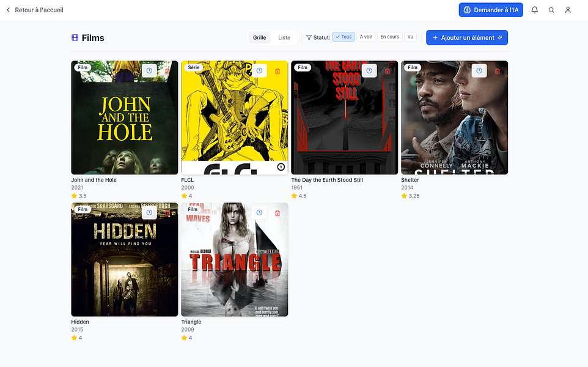Click Demander à l'IA button
This screenshot has width=588, height=367.
pos(491,10)
